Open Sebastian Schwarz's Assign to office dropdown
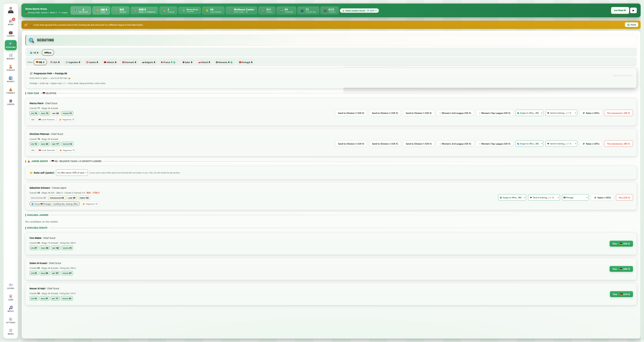This screenshot has width=644, height=342. click(512, 197)
